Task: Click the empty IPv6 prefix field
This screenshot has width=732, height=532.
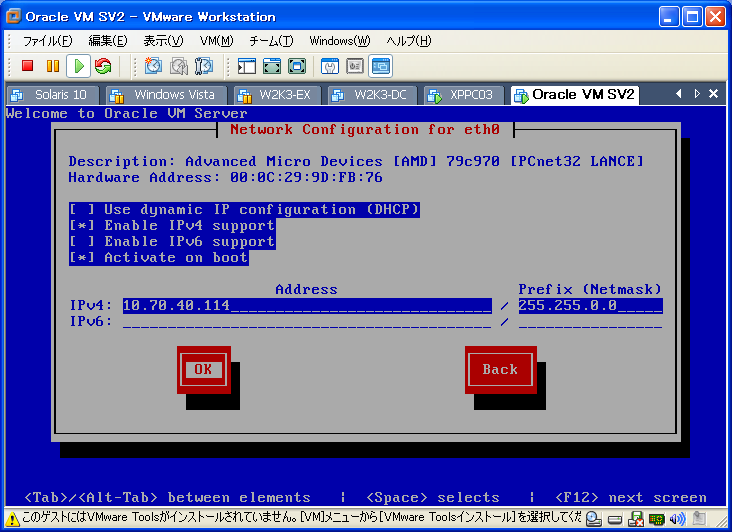Action: point(590,322)
